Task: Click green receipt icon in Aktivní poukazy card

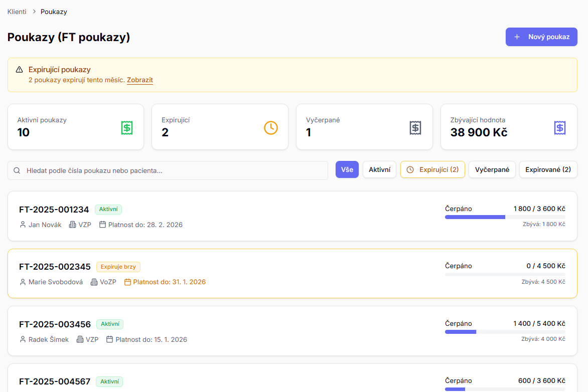Action: click(127, 128)
